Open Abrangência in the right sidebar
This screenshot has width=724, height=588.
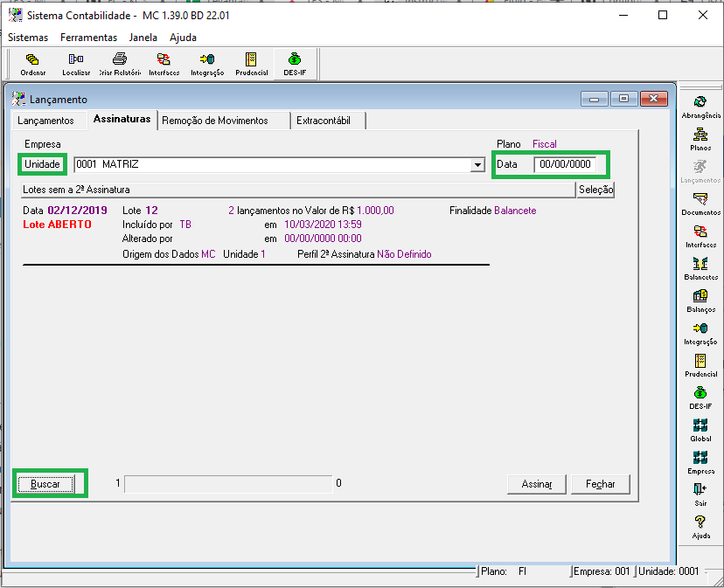(700, 107)
